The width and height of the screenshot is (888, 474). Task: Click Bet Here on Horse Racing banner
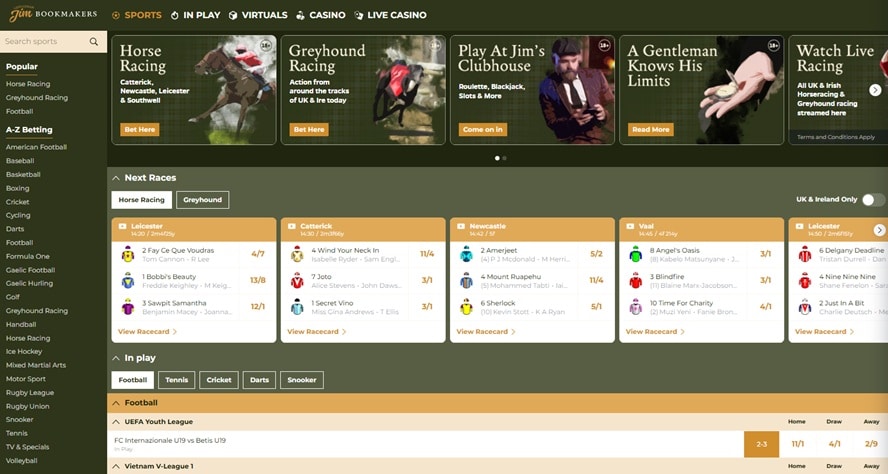pos(140,130)
